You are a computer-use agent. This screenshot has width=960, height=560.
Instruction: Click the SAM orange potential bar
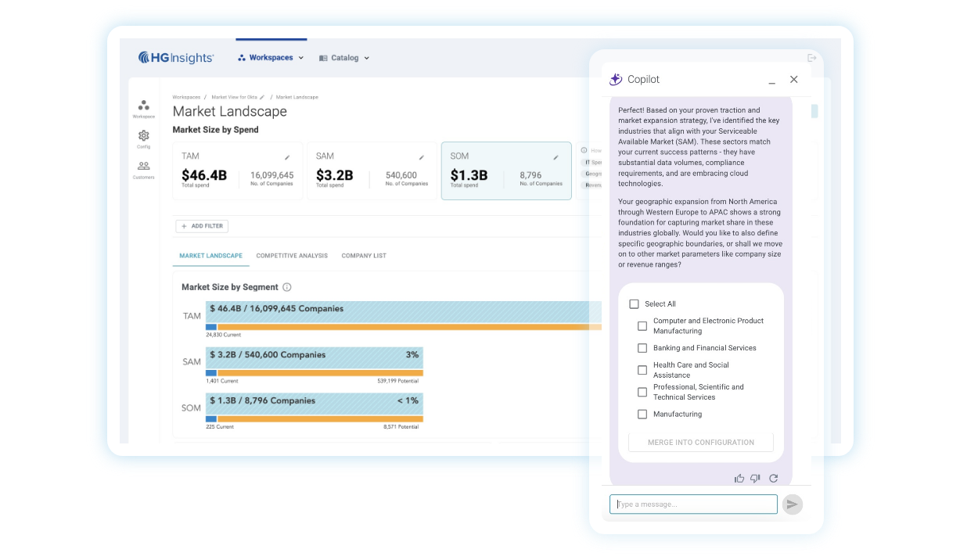point(320,373)
